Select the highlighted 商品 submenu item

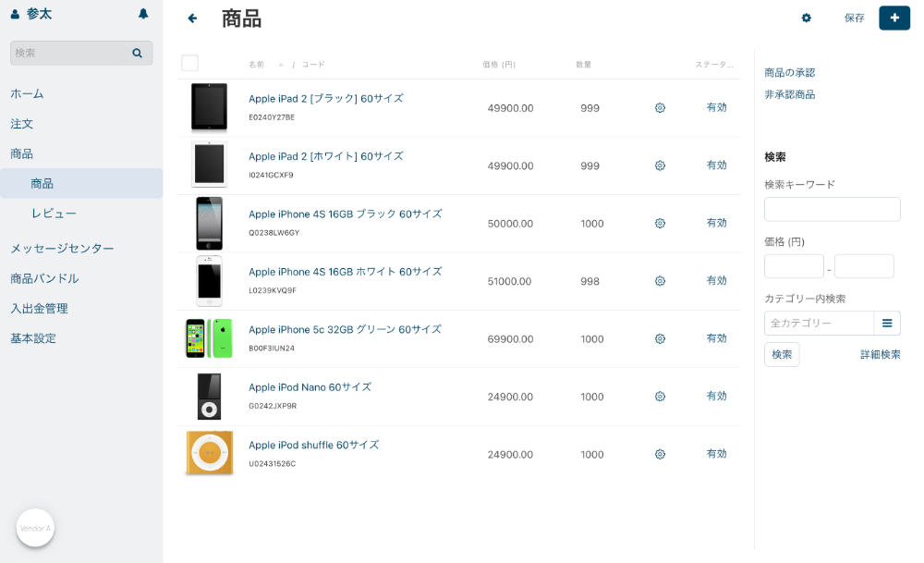(x=81, y=183)
